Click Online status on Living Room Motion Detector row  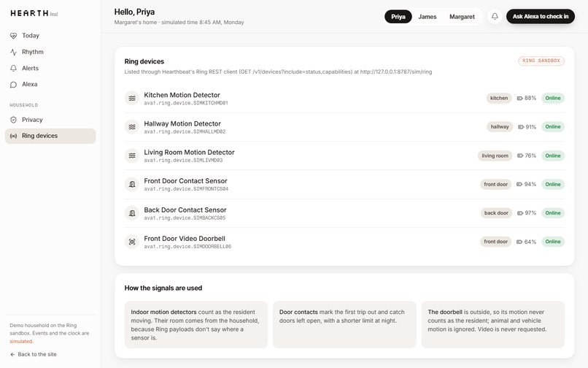click(553, 156)
